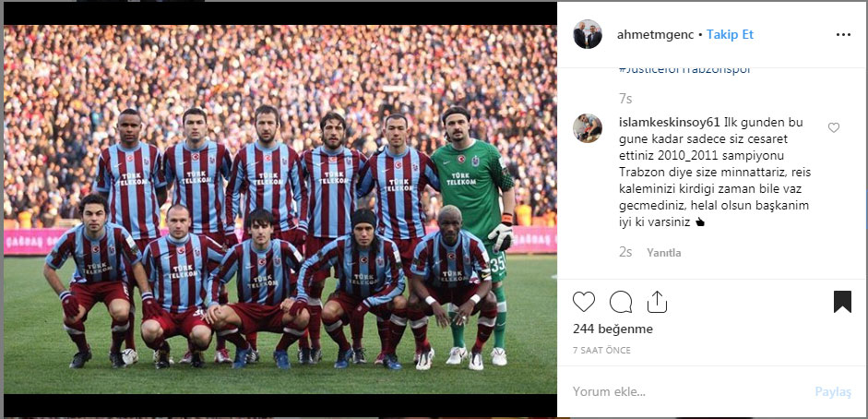Click the ahmetmgenc profile avatar

point(588,34)
